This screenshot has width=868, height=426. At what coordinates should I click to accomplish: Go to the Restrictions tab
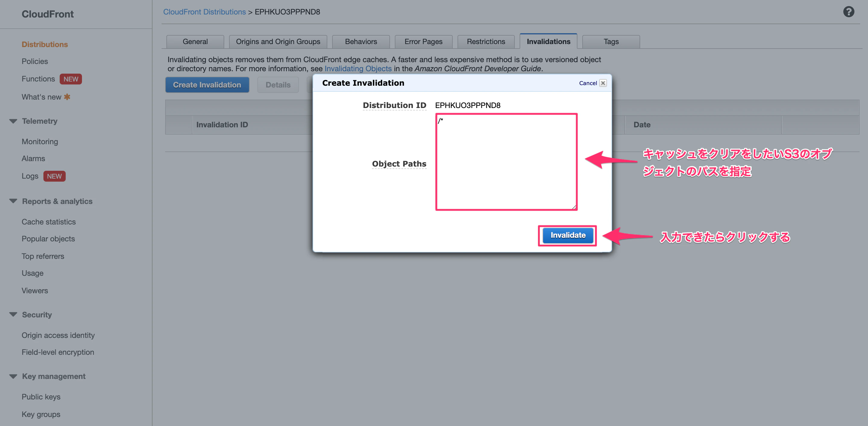[x=486, y=42]
